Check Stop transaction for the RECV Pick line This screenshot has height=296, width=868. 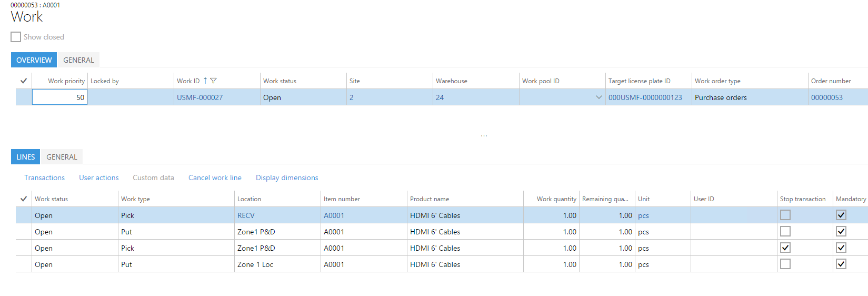coord(785,215)
